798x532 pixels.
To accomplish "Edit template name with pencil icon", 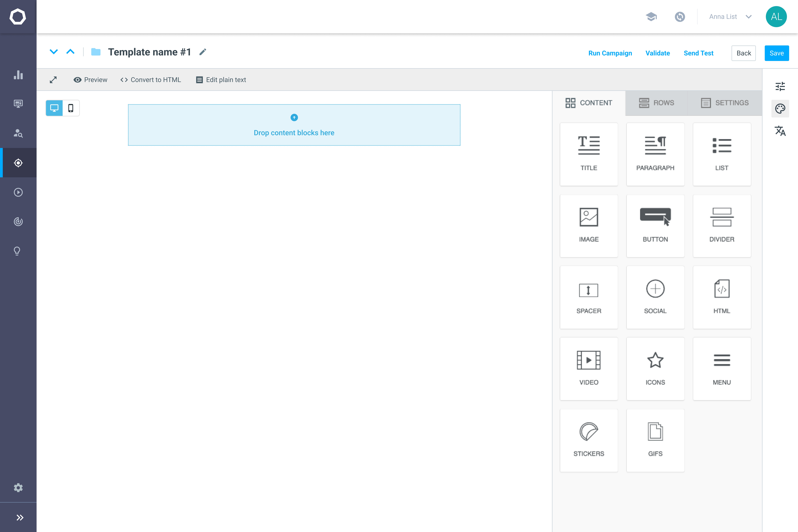I will [x=203, y=52].
